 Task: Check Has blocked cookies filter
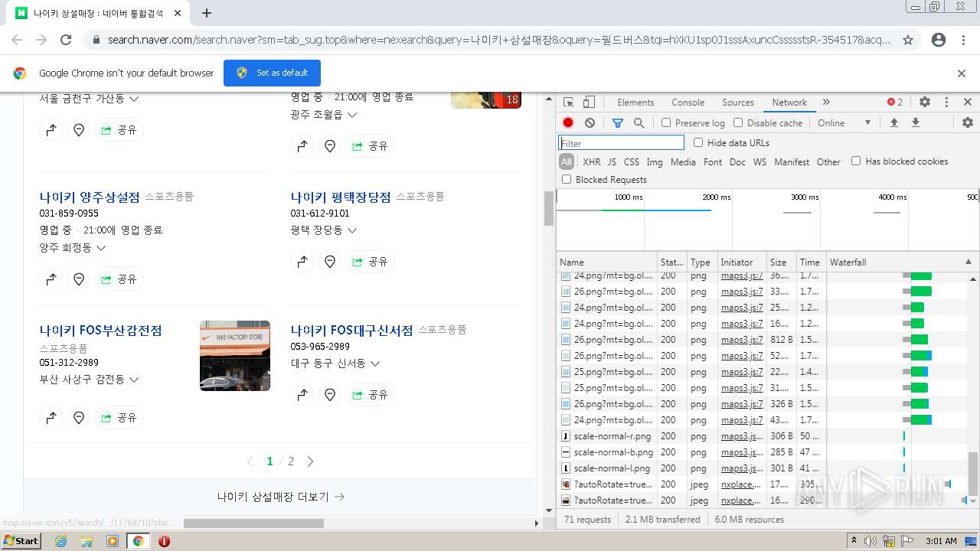(x=856, y=161)
